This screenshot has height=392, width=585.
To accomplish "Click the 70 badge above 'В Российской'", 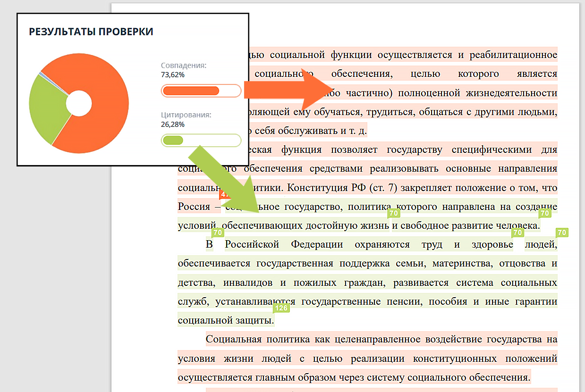I will tap(218, 233).
